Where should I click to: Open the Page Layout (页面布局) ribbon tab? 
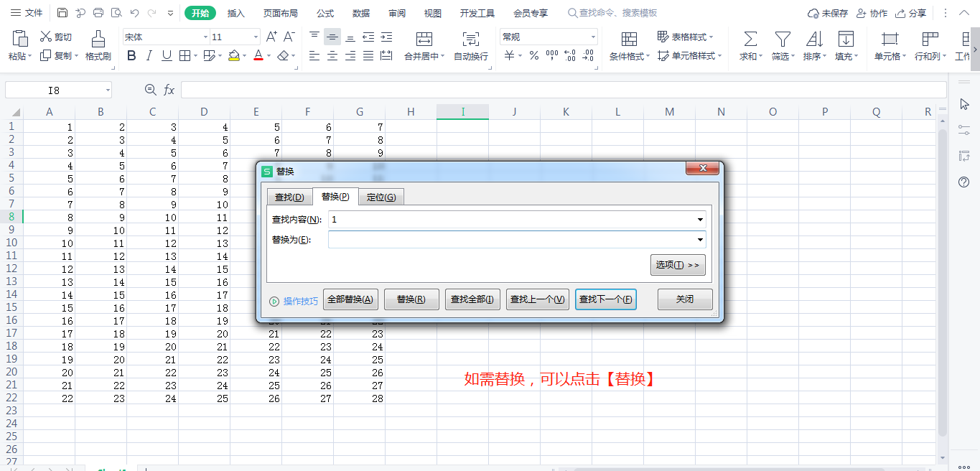point(280,13)
